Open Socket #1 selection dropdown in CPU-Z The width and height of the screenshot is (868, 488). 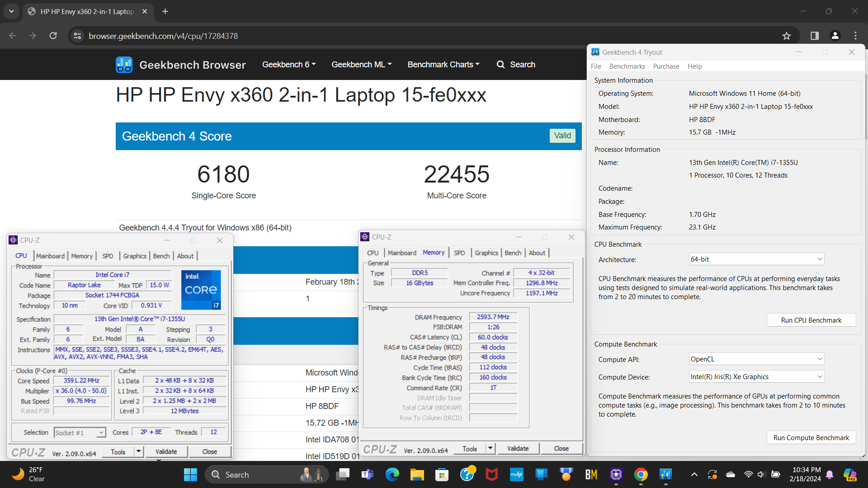point(80,432)
